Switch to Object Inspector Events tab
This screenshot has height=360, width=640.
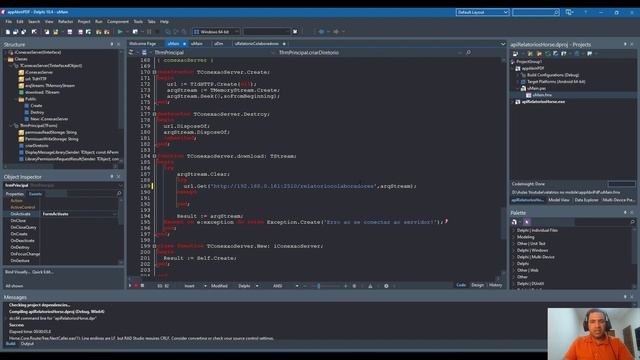point(35,194)
